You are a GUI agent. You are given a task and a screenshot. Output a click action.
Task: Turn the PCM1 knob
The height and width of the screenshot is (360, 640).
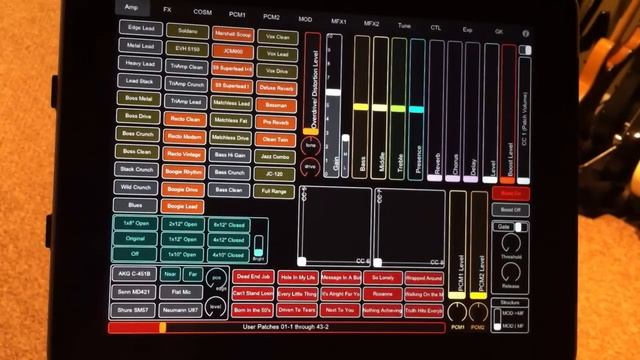click(x=457, y=312)
